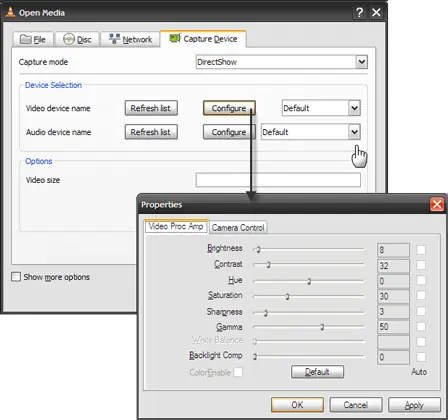This screenshot has height=420, width=448.
Task: Click the VLC cone icon in title bar
Action: 11,13
